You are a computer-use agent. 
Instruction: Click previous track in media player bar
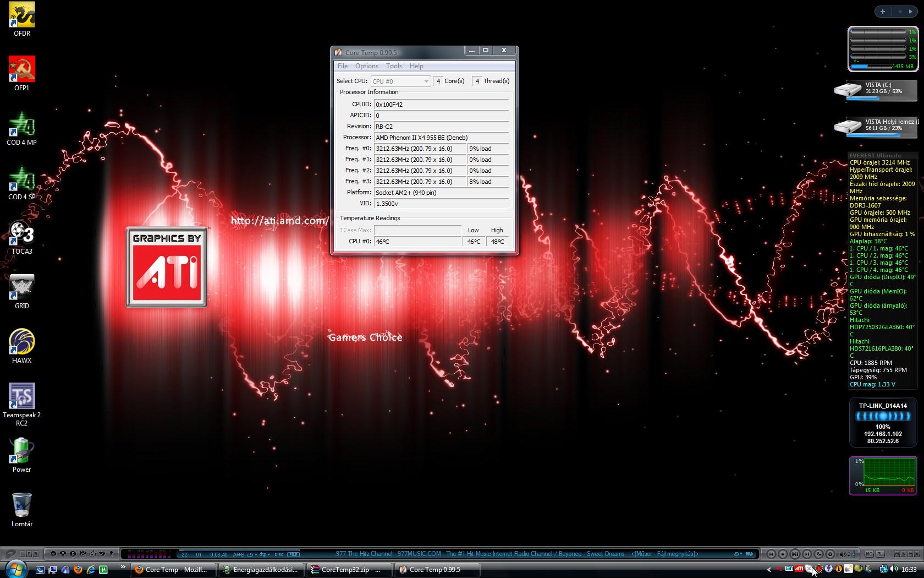click(x=771, y=554)
